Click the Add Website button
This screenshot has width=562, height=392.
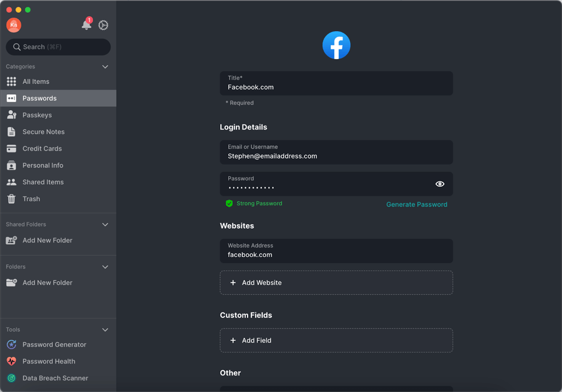[336, 282]
